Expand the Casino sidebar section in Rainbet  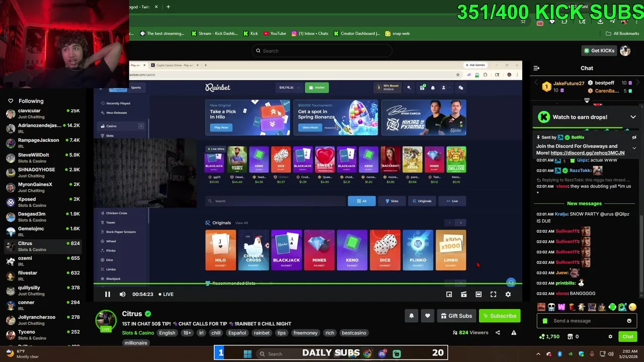coord(141,126)
